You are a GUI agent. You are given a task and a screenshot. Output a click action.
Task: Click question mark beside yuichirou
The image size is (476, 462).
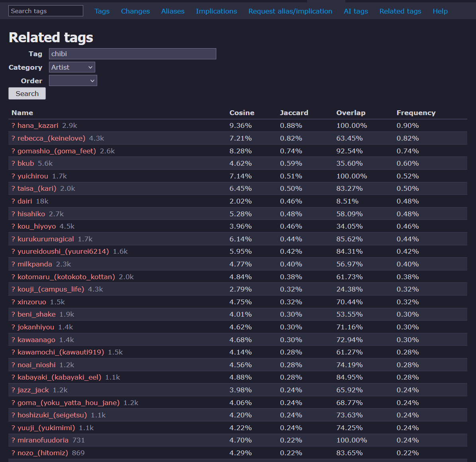13,176
